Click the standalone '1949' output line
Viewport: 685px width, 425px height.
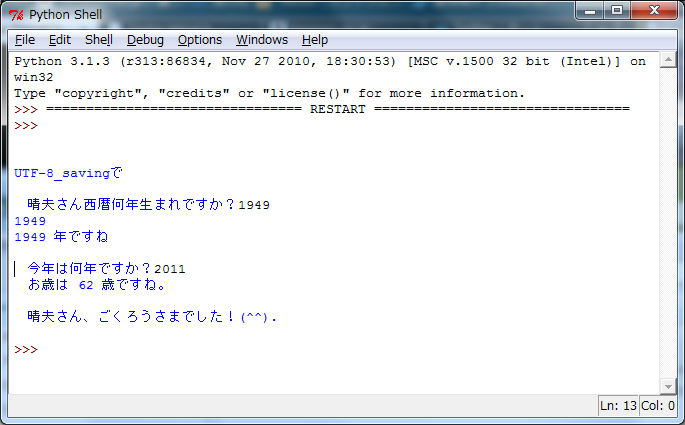pyautogui.click(x=30, y=221)
